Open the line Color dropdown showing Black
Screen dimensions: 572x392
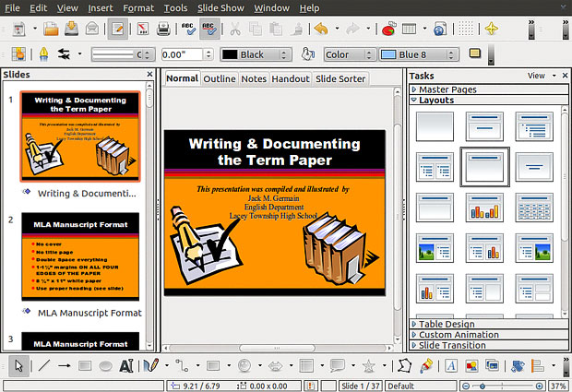tap(256, 54)
